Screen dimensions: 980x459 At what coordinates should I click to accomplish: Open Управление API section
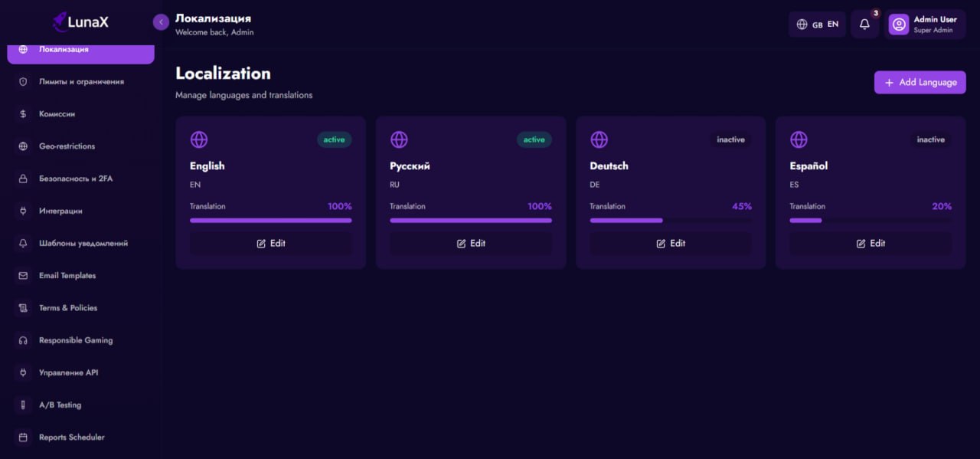[80, 372]
